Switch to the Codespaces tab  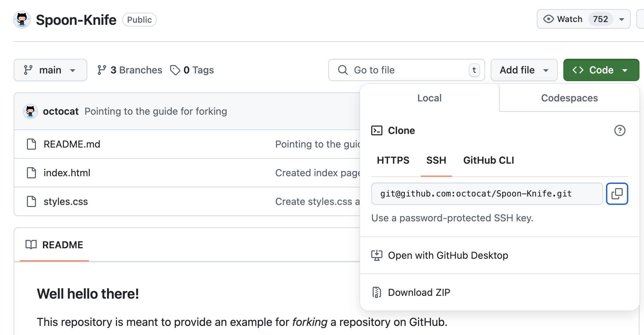[x=569, y=98]
